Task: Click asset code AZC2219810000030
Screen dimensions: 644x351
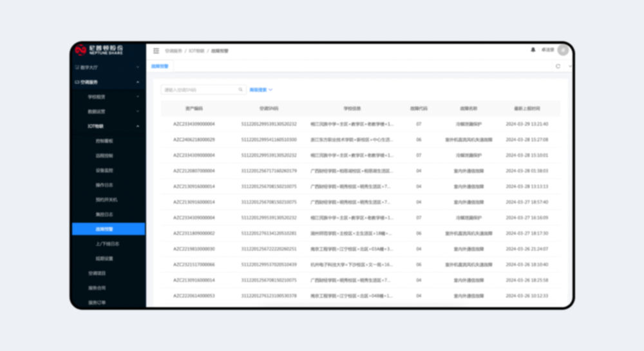Action: pos(194,249)
